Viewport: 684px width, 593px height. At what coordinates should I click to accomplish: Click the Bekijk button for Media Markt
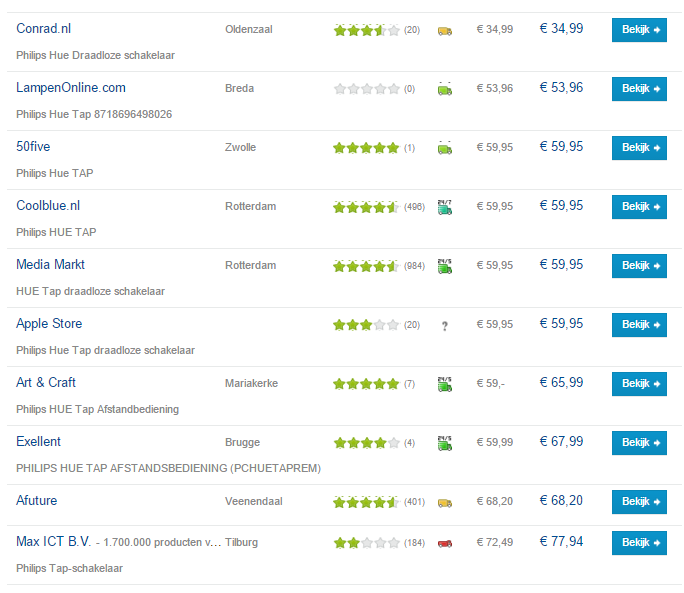click(639, 266)
